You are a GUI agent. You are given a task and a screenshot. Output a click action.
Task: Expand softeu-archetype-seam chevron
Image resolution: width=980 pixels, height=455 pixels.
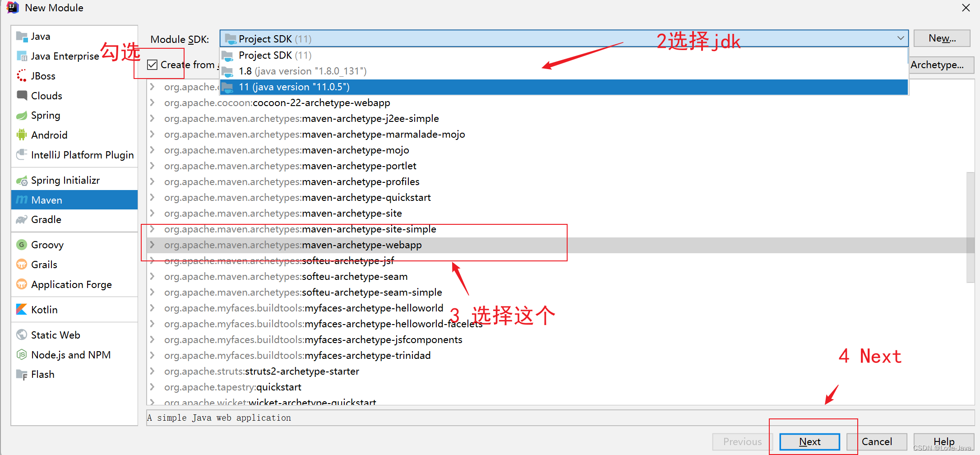(153, 276)
